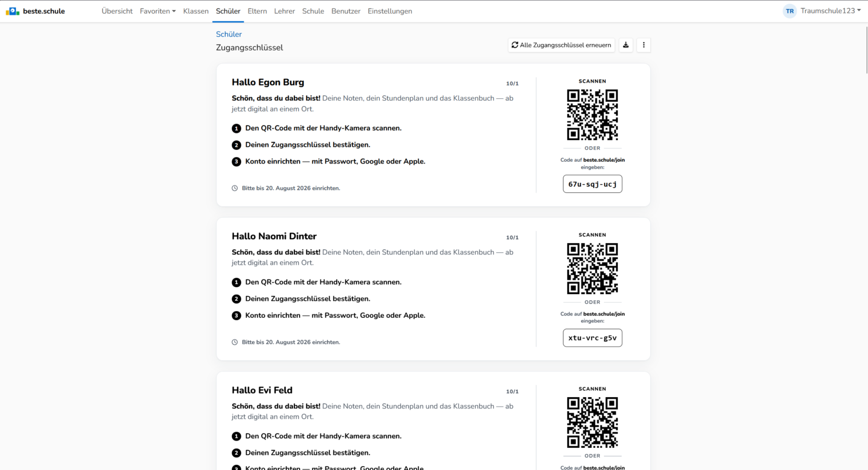This screenshot has width=868, height=470.
Task: Click SCANNEN label in Naomi Dinter card
Action: tap(592, 235)
